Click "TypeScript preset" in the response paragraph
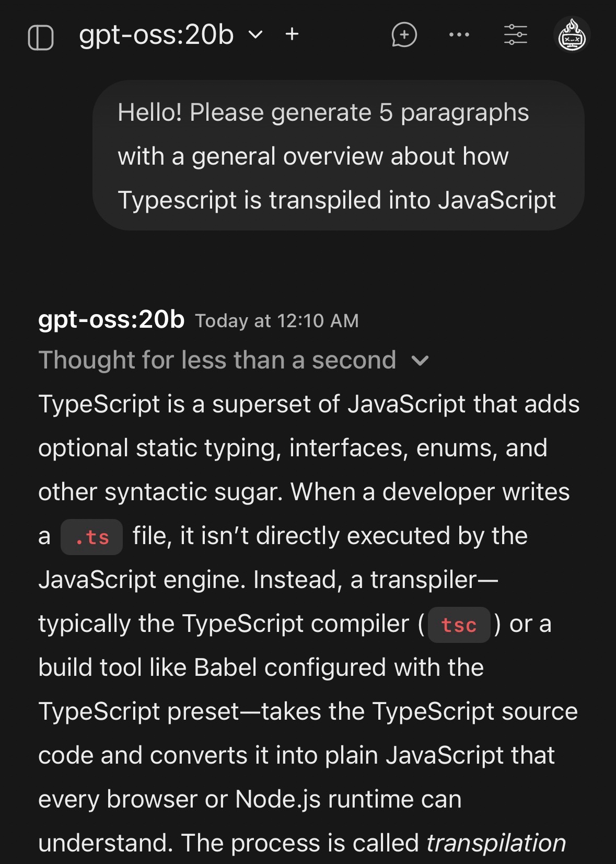616x864 pixels. coord(138,711)
